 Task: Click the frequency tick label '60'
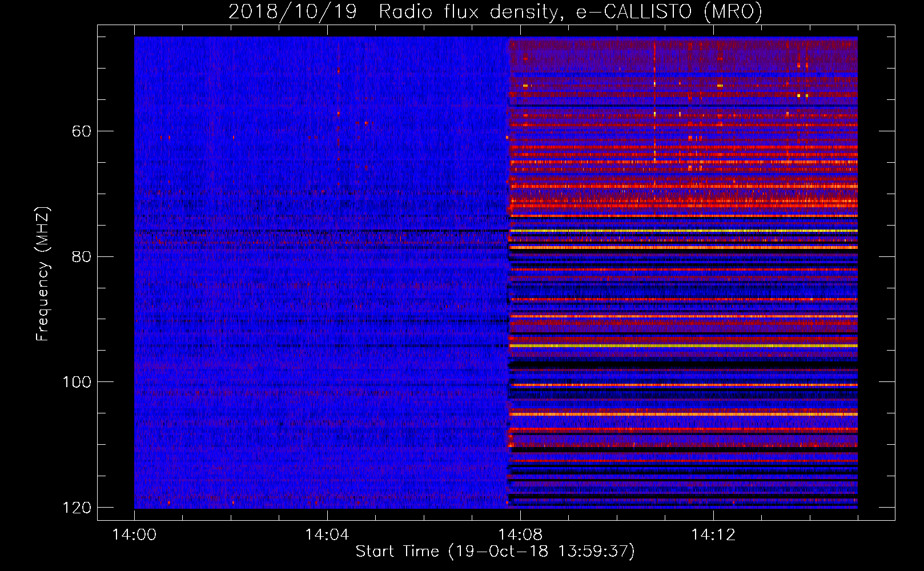point(82,131)
